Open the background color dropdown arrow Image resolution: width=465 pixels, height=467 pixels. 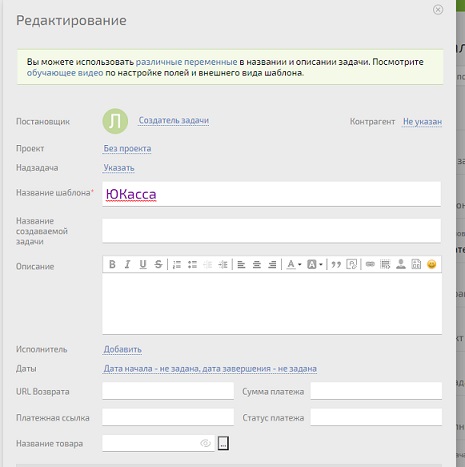click(321, 265)
